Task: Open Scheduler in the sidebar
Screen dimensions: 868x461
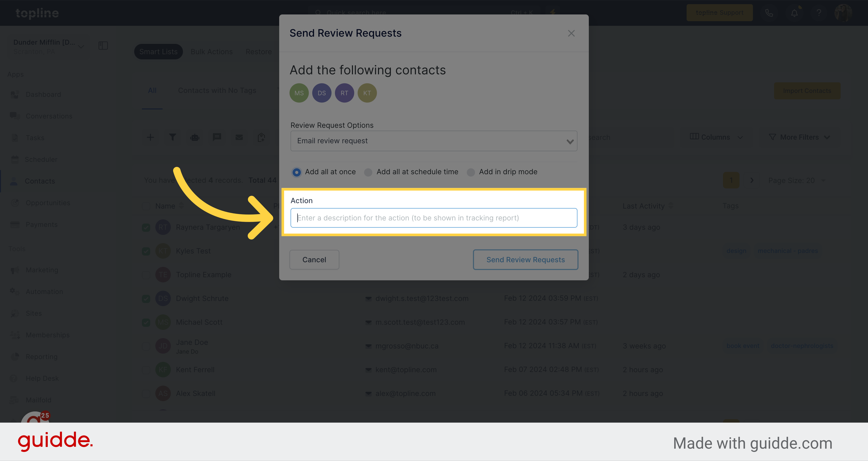Action: 41,160
